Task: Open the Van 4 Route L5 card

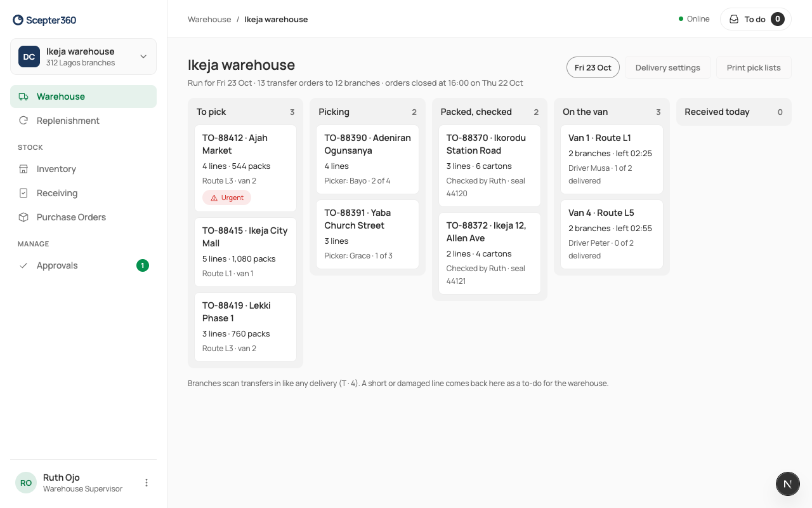Action: [x=612, y=234]
